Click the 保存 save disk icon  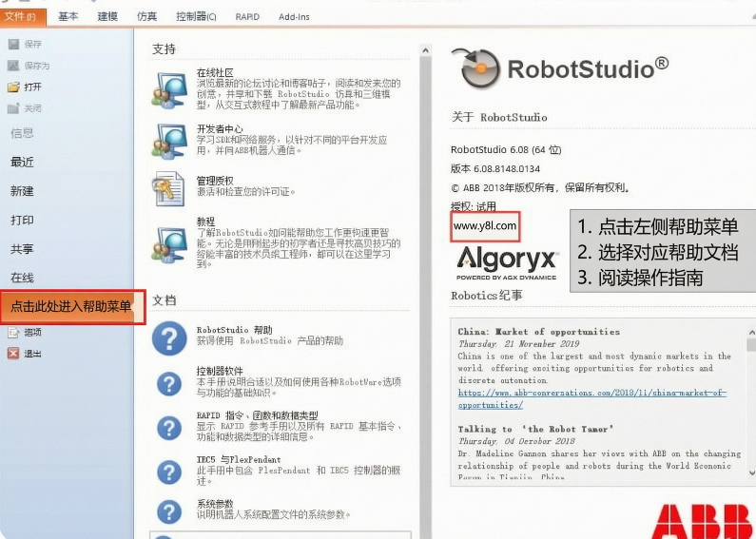[x=13, y=44]
